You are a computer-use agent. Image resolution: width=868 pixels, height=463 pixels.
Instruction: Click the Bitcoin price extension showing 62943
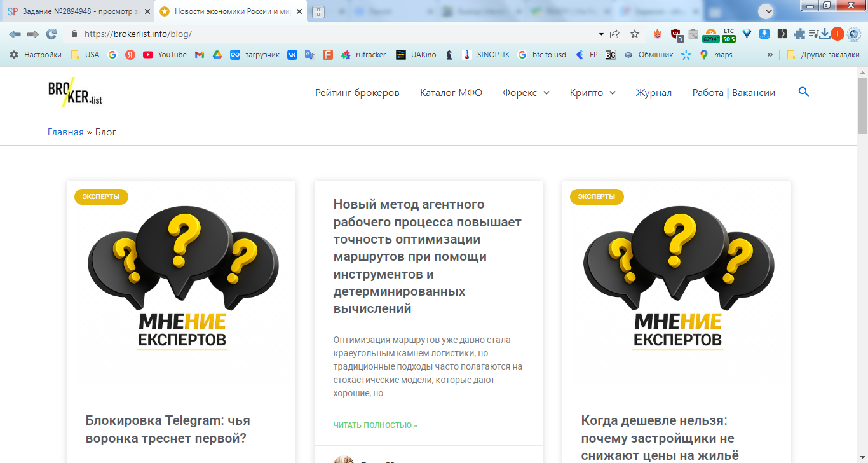pyautogui.click(x=710, y=36)
